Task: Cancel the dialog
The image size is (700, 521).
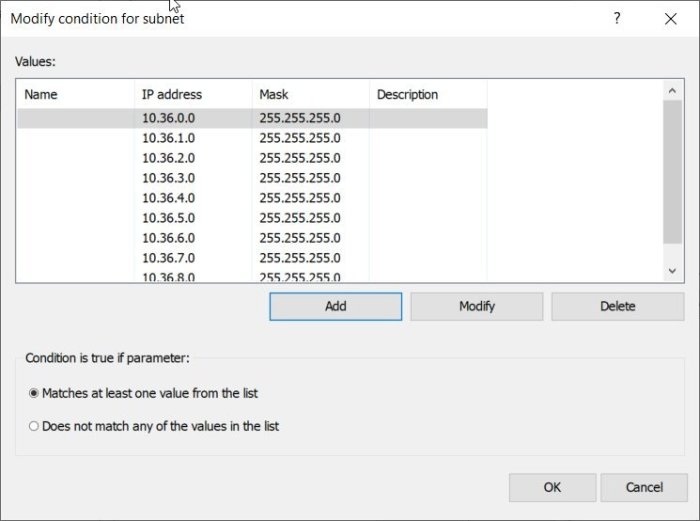Action: pyautogui.click(x=643, y=487)
